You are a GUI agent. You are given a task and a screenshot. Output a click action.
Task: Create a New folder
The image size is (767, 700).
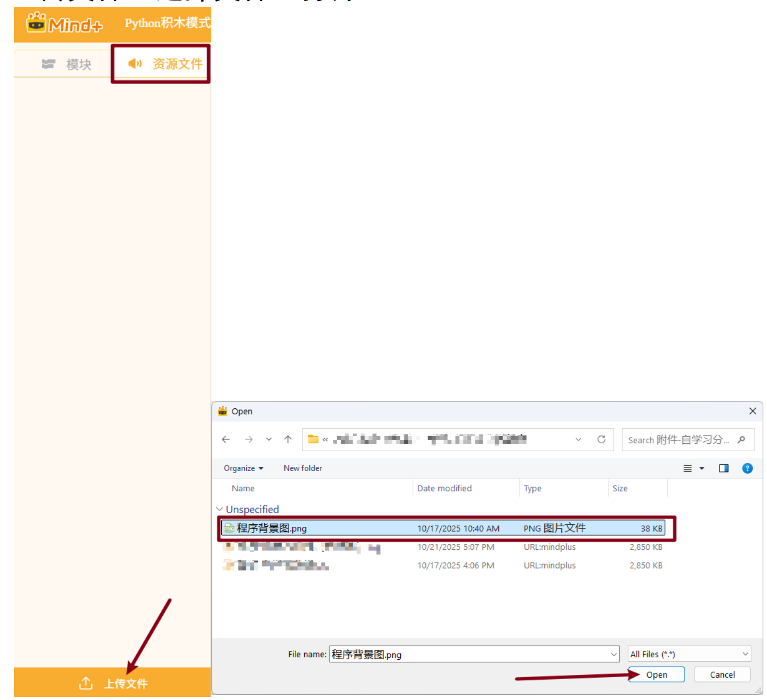pyautogui.click(x=303, y=468)
